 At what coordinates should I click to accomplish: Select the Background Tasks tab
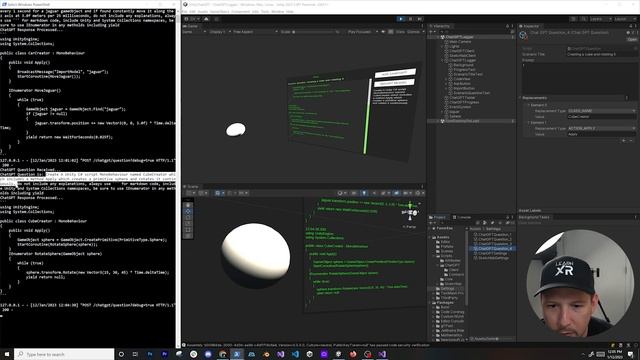[535, 217]
